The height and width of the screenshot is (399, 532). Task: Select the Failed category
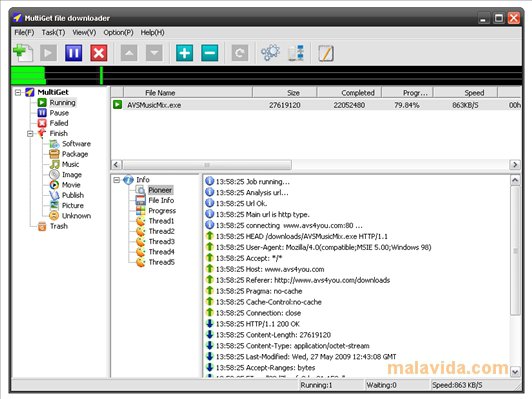pos(59,123)
